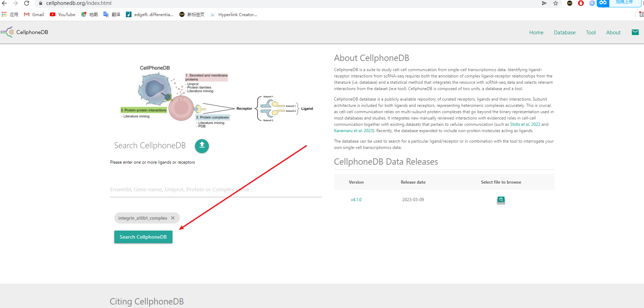Click the Version column header
Screen dimensions: 644x308
tap(356, 182)
